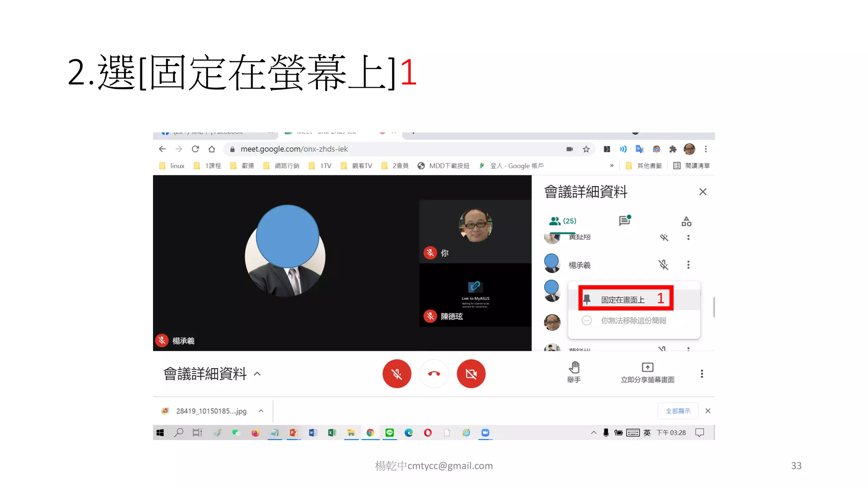Click the camera permission icon in address bar
868x488 pixels.
tap(570, 149)
